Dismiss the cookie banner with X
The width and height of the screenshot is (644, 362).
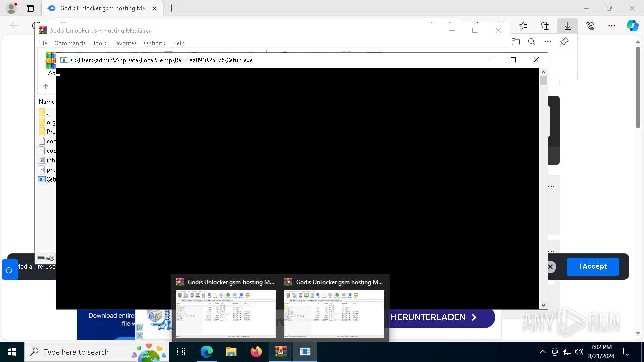(x=551, y=267)
